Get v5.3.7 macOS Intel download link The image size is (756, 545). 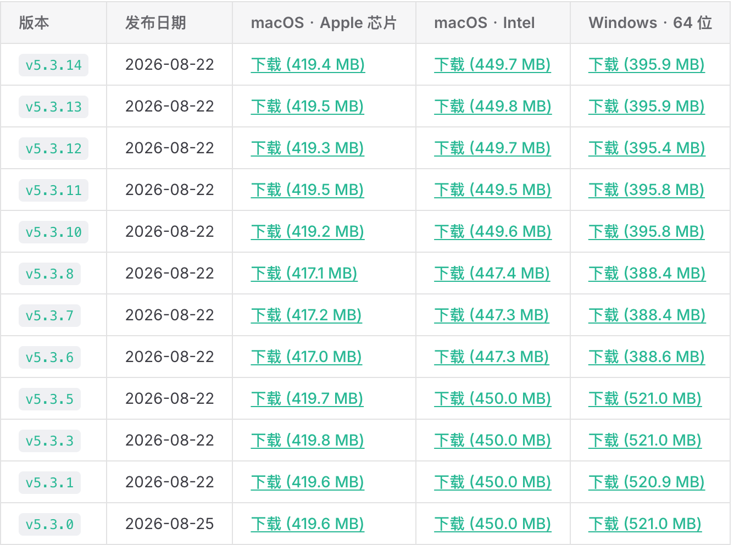tap(492, 315)
